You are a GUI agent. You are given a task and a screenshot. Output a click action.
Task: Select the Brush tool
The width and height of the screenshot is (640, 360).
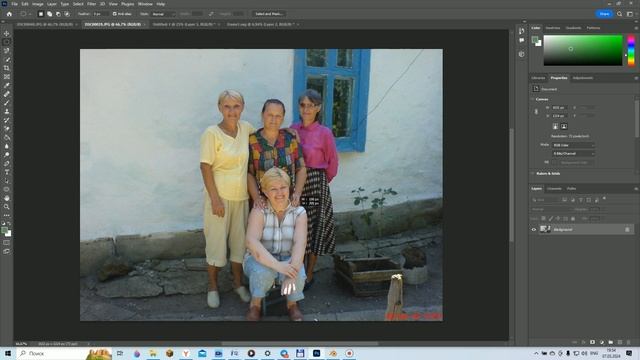[x=7, y=103]
